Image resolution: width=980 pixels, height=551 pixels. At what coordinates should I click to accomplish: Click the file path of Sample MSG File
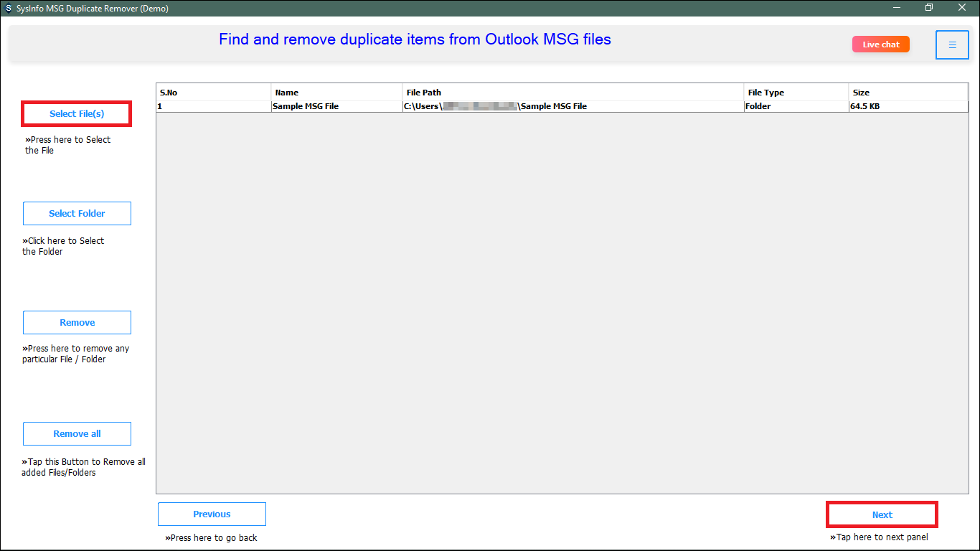point(495,105)
